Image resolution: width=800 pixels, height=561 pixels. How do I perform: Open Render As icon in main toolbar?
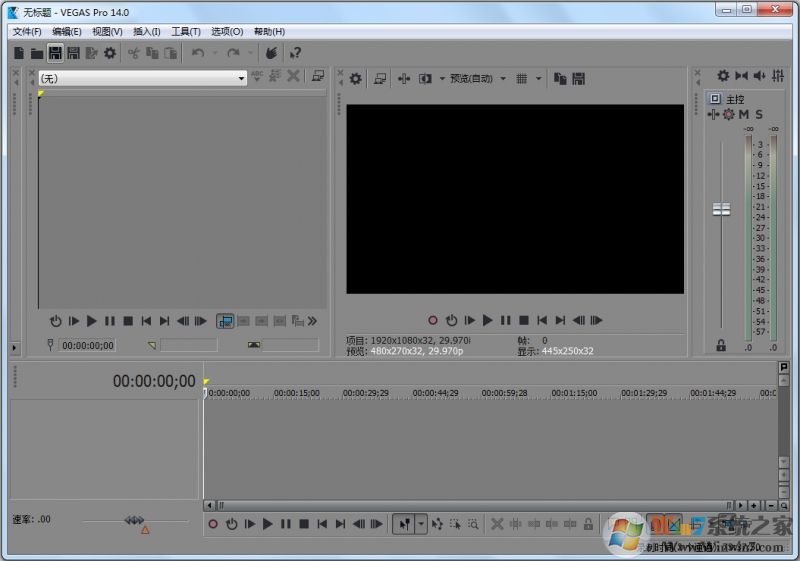[91, 53]
